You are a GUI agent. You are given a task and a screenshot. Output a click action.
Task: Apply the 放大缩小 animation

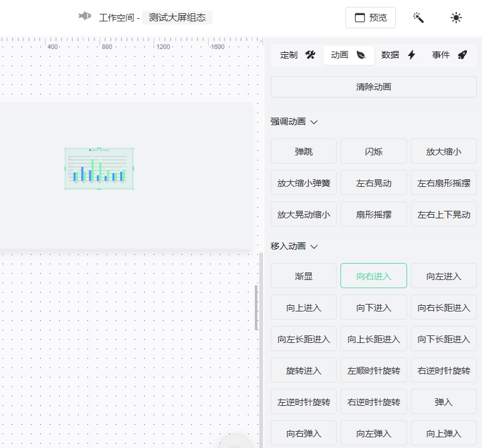click(x=444, y=151)
